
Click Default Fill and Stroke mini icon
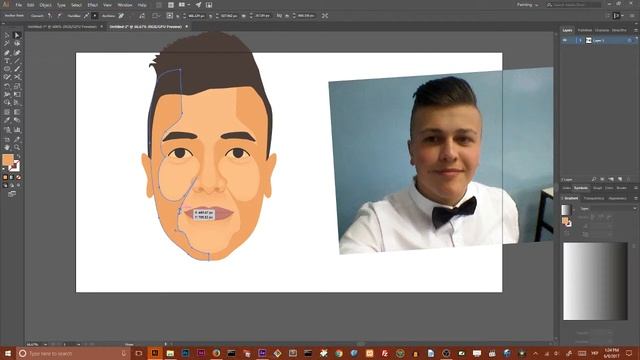point(5,169)
